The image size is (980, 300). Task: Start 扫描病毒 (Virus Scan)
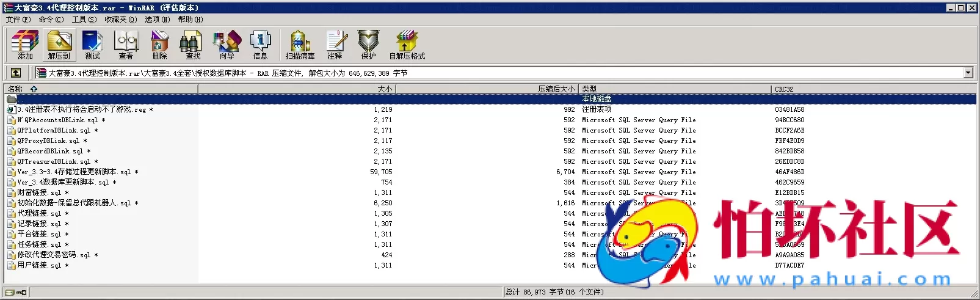[x=300, y=45]
